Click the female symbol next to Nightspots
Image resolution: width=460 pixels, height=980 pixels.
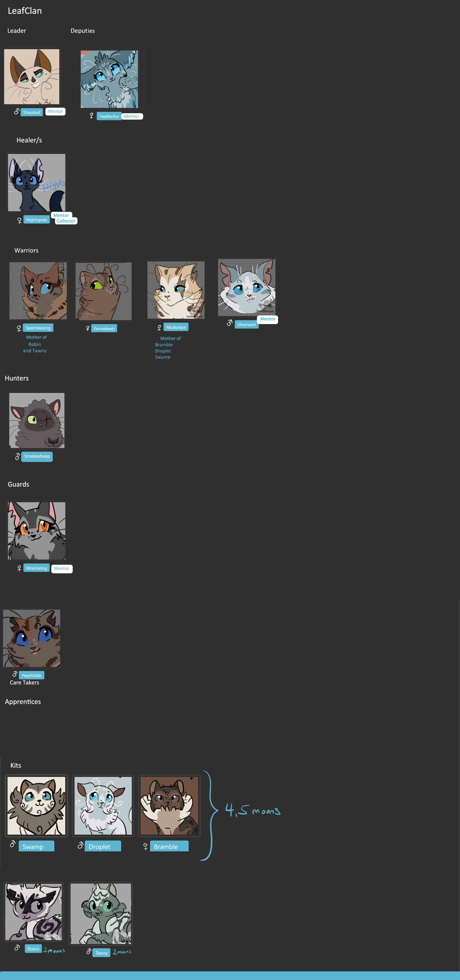coord(19,220)
